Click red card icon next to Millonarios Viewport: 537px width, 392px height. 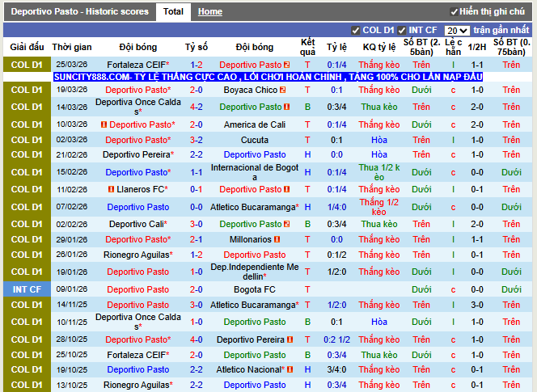(277, 240)
